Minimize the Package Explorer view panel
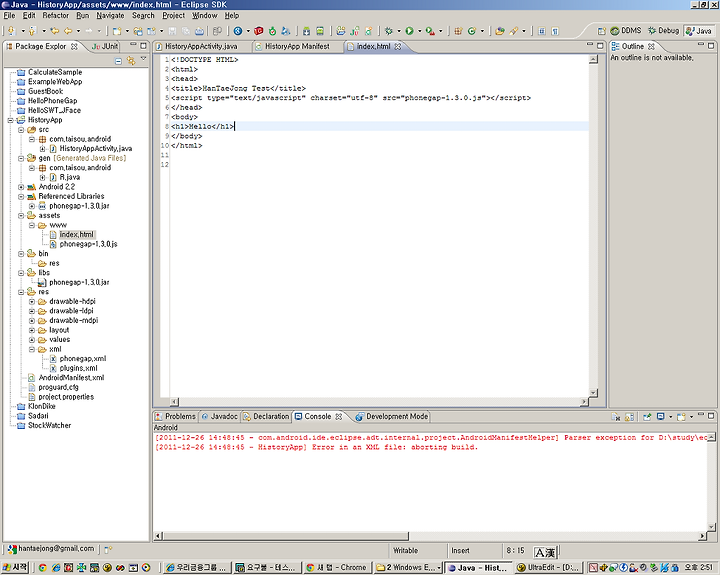The image size is (720, 575). coord(133,45)
